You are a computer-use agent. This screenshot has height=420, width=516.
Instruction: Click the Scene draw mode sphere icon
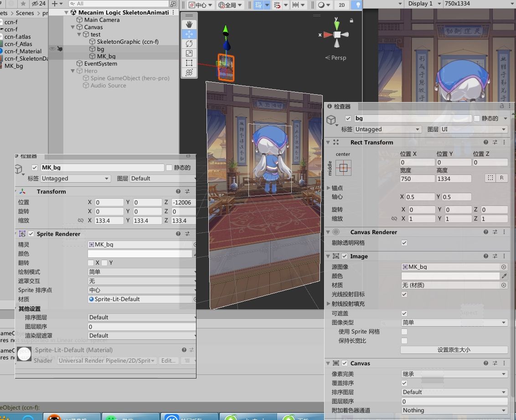pos(321,5)
